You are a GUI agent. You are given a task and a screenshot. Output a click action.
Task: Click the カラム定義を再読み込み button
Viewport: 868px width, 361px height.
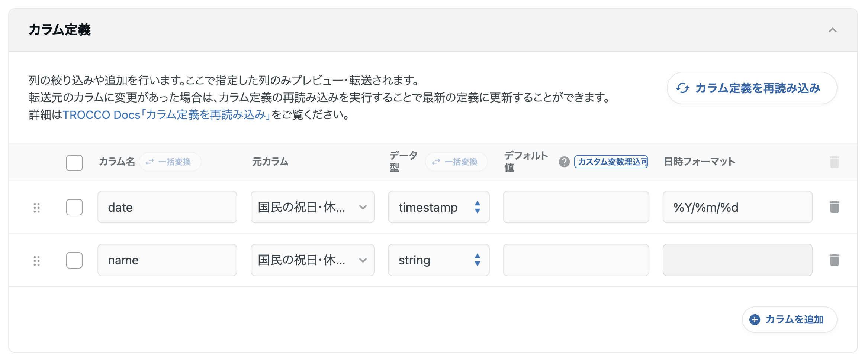(x=752, y=88)
